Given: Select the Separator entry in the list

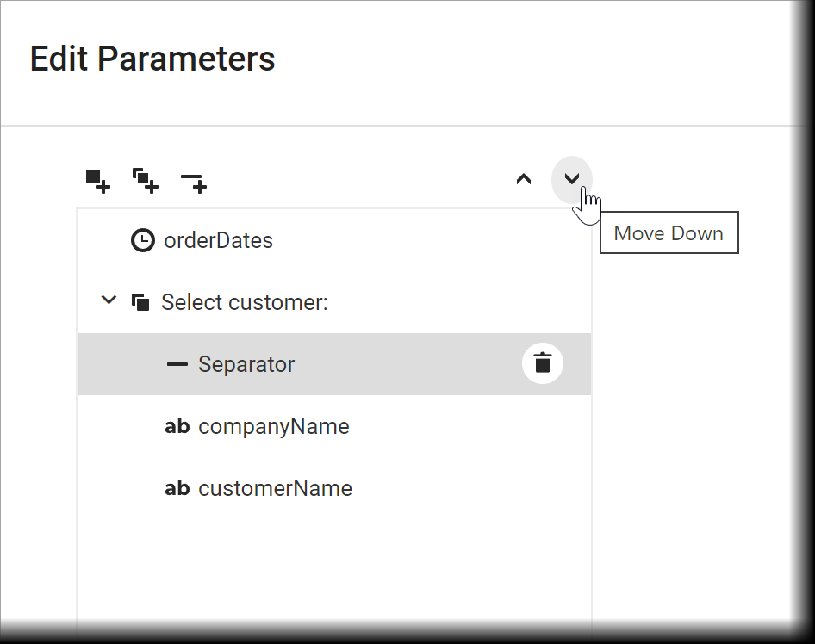Looking at the screenshot, I should 247,363.
